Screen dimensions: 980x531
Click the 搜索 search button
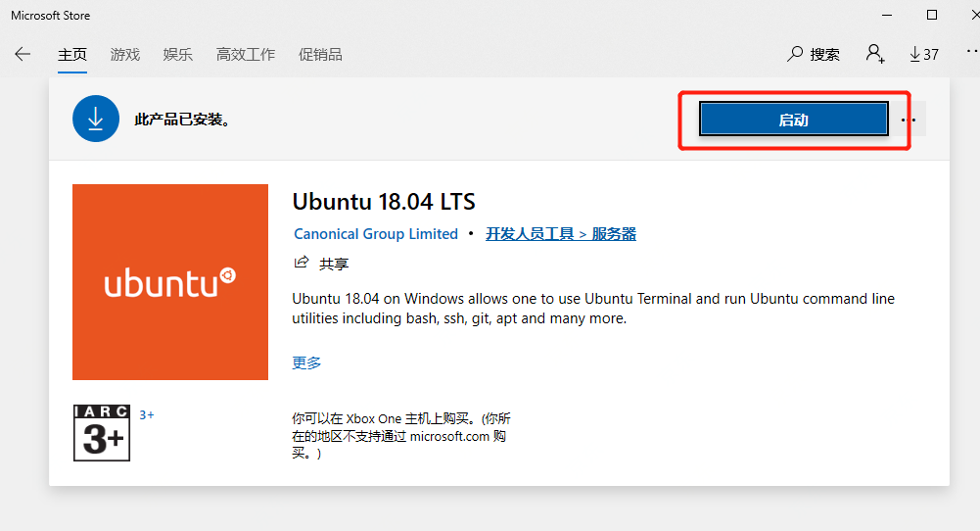click(814, 55)
